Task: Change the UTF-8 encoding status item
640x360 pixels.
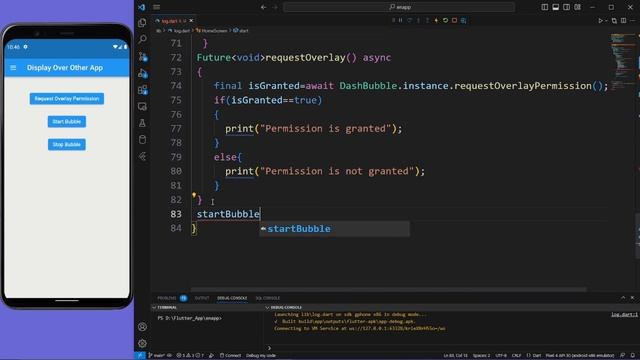Action: pyautogui.click(x=501, y=356)
